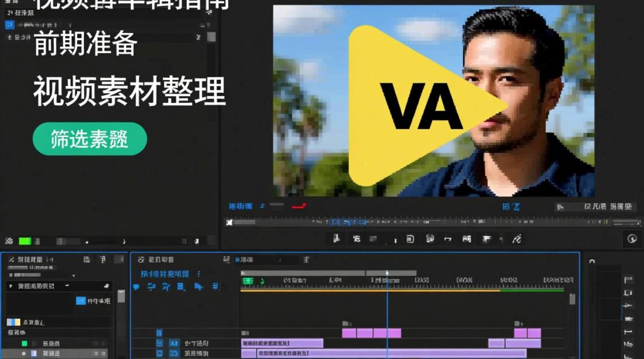Open the dropdown at the preview's lower right
The height and width of the screenshot is (359, 644).
coord(596,207)
